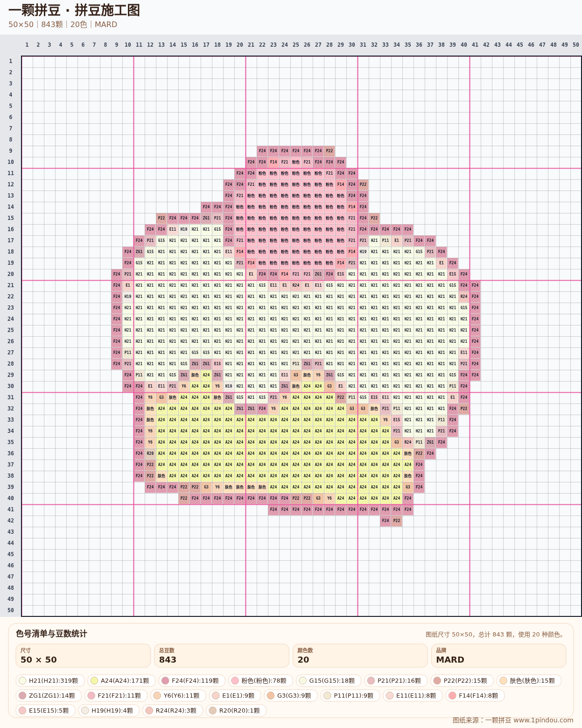582x728 pixels.
Task: Click column header number 25
Action: tap(296, 45)
